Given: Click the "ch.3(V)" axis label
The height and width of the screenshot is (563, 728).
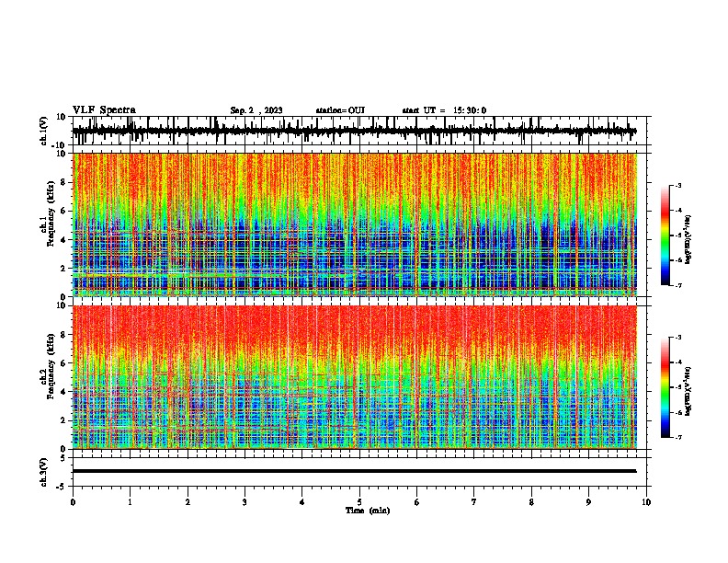Looking at the screenshot, I should coord(44,472).
